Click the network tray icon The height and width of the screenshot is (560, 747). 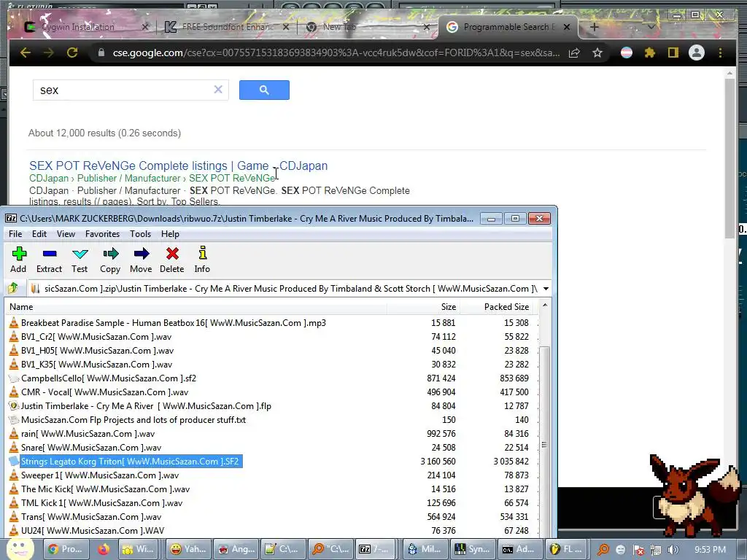(x=656, y=550)
